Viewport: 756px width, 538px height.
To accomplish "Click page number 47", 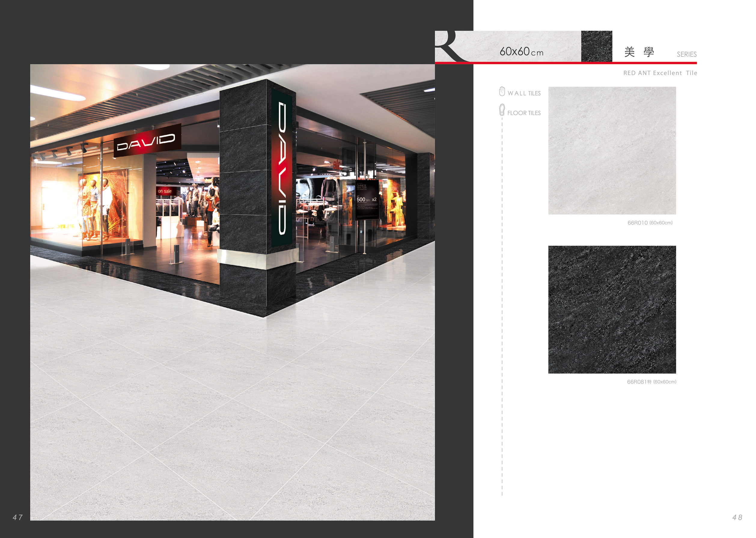I will click(x=17, y=517).
